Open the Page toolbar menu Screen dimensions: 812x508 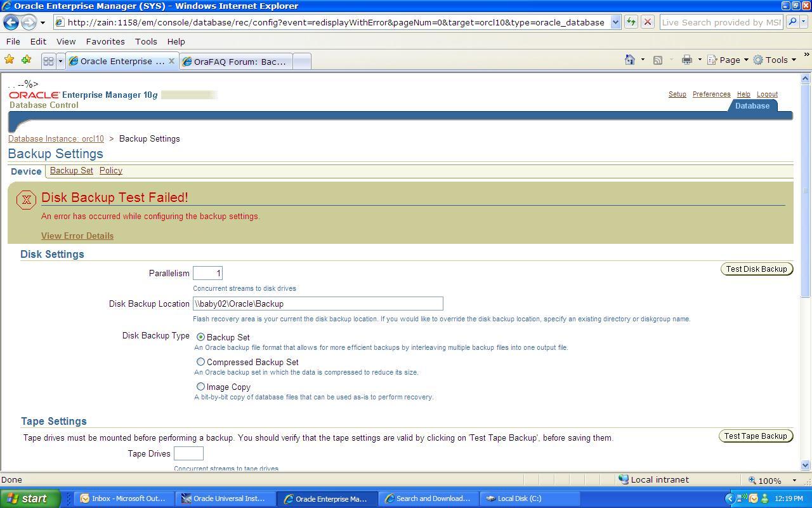[728, 60]
